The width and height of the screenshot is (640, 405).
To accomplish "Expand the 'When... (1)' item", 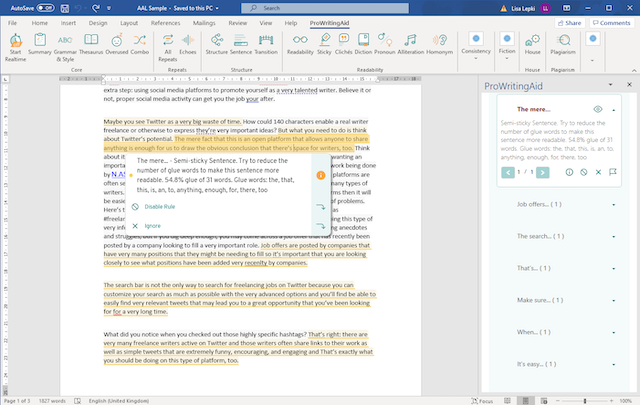I will tap(613, 332).
